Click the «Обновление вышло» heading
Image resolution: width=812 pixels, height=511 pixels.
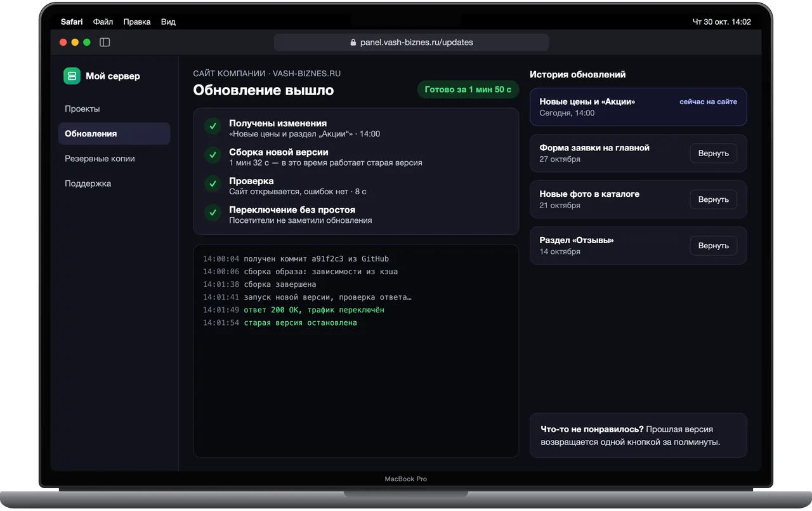tap(264, 90)
